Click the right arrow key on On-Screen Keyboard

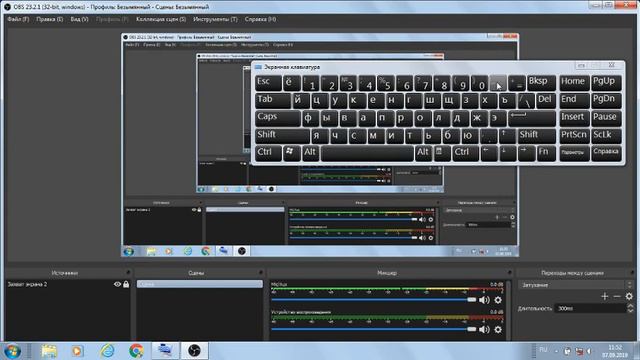[526, 152]
